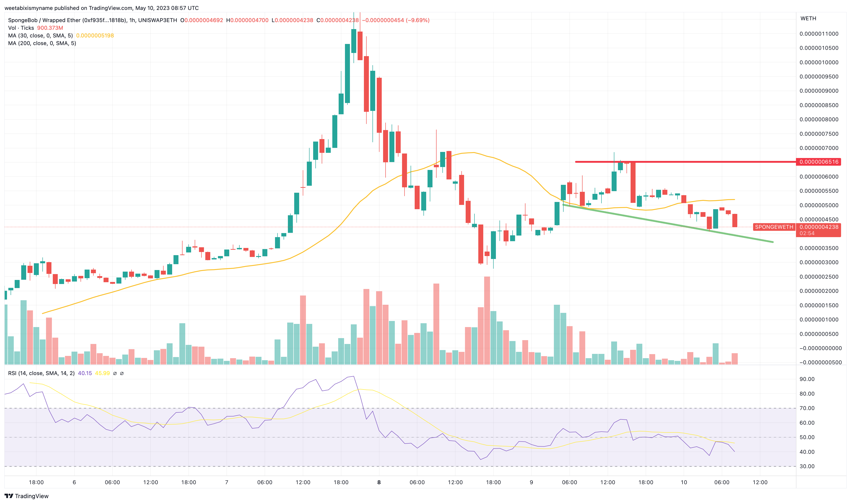Click the price scale label 0.0000003500
This screenshot has width=851, height=504.
819,248
